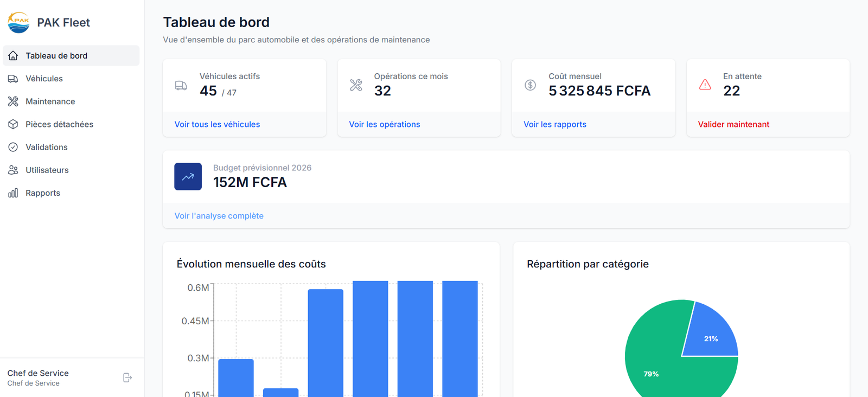Open the Utilisateurs section
The height and width of the screenshot is (397, 868).
tap(47, 170)
